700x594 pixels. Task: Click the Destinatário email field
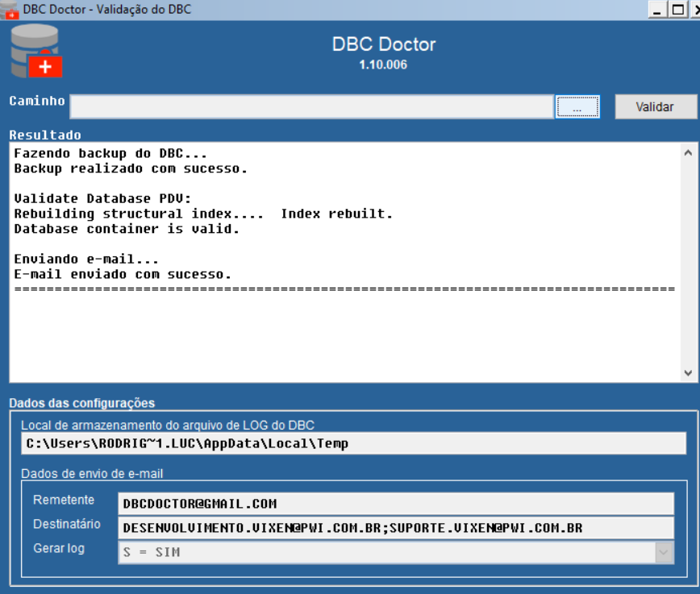click(x=395, y=528)
